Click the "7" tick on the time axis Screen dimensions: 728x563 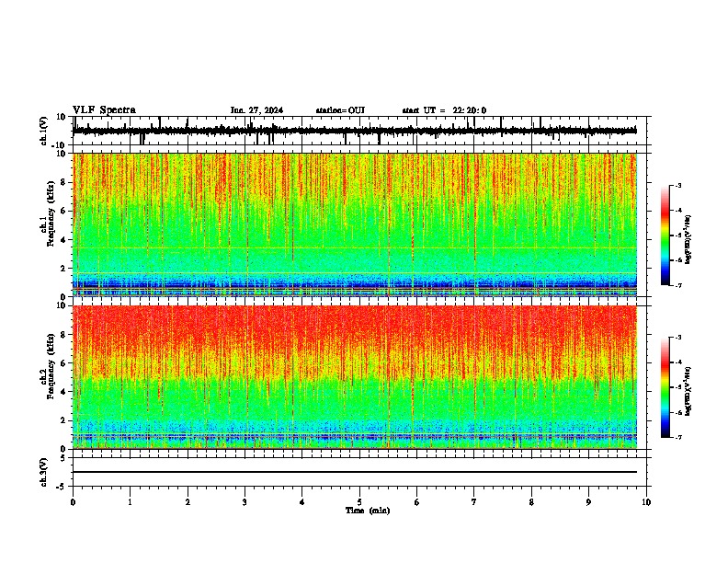click(x=474, y=502)
